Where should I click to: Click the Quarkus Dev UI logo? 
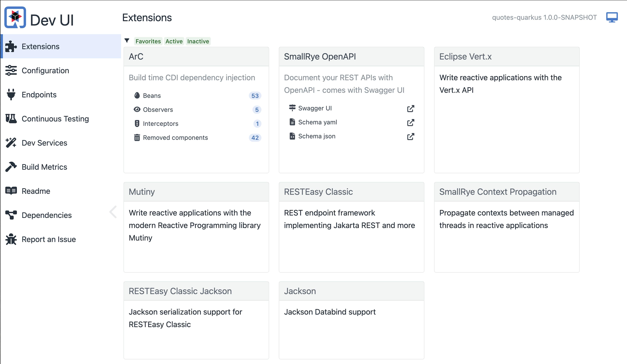pyautogui.click(x=15, y=17)
